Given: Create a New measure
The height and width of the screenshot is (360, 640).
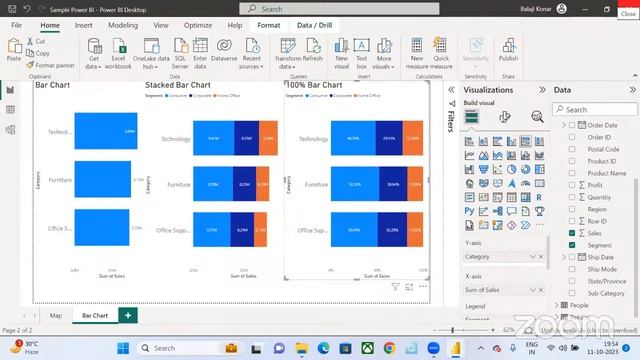Looking at the screenshot, I should point(417,53).
